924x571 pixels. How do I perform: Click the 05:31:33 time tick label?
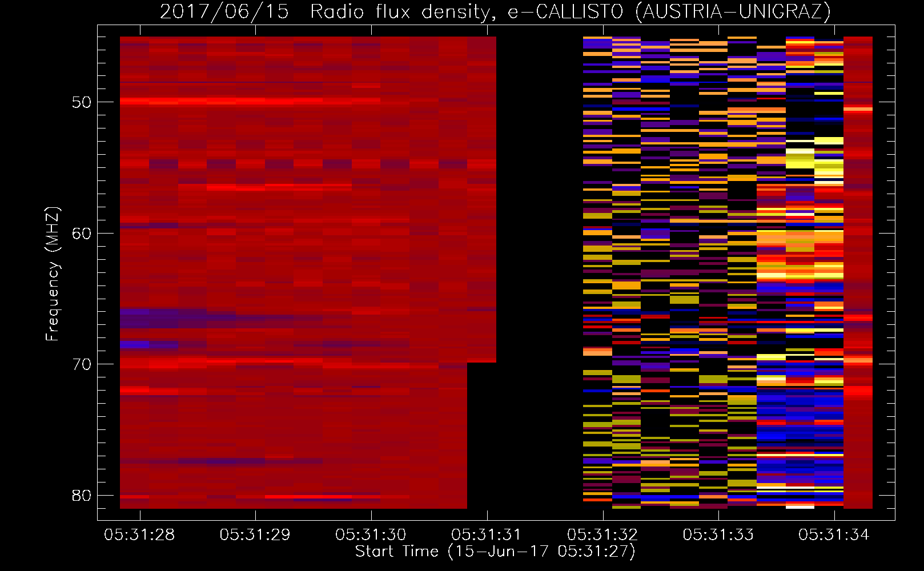pyautogui.click(x=718, y=535)
